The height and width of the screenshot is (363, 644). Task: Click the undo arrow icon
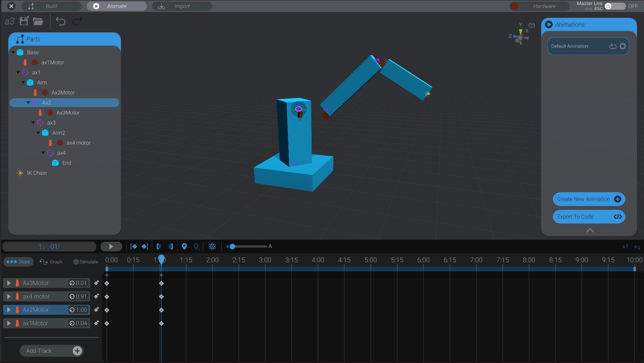pos(60,21)
